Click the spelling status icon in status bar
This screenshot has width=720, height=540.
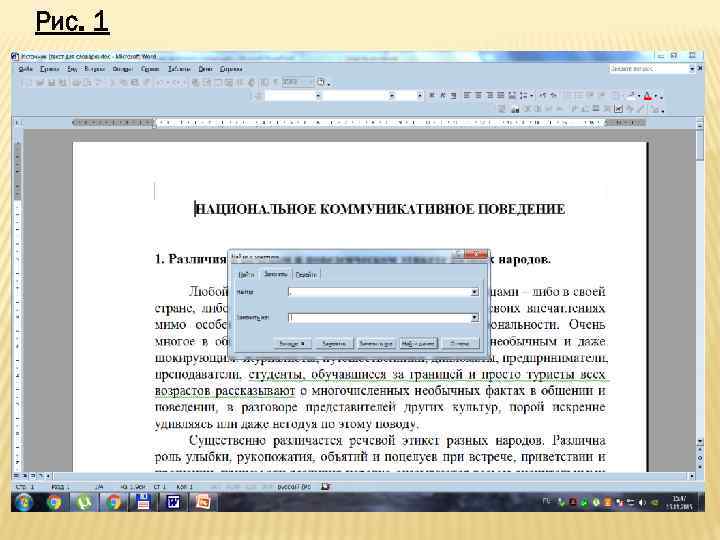tap(325, 486)
